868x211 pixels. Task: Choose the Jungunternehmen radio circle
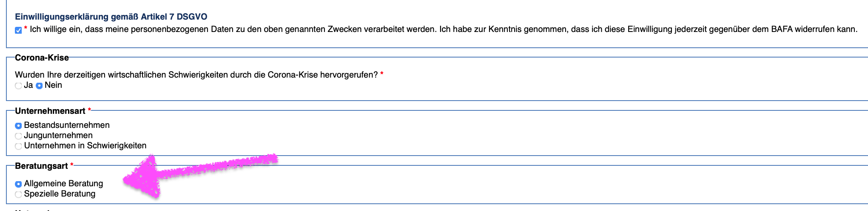(18, 136)
